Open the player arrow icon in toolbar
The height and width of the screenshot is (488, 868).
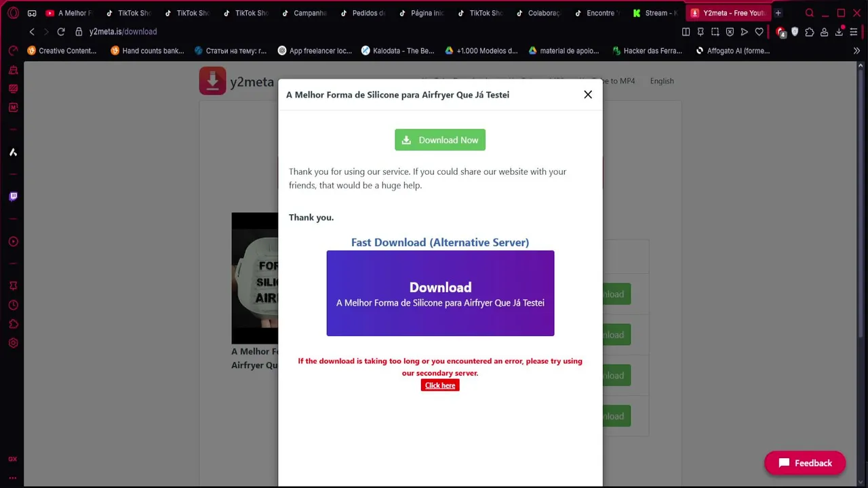click(745, 32)
